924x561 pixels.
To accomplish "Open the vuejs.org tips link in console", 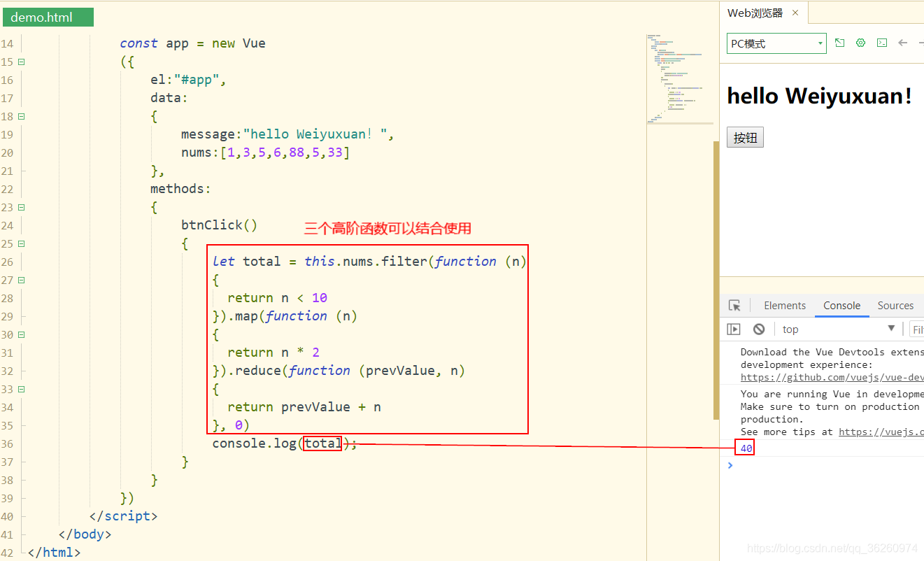I will pos(881,432).
